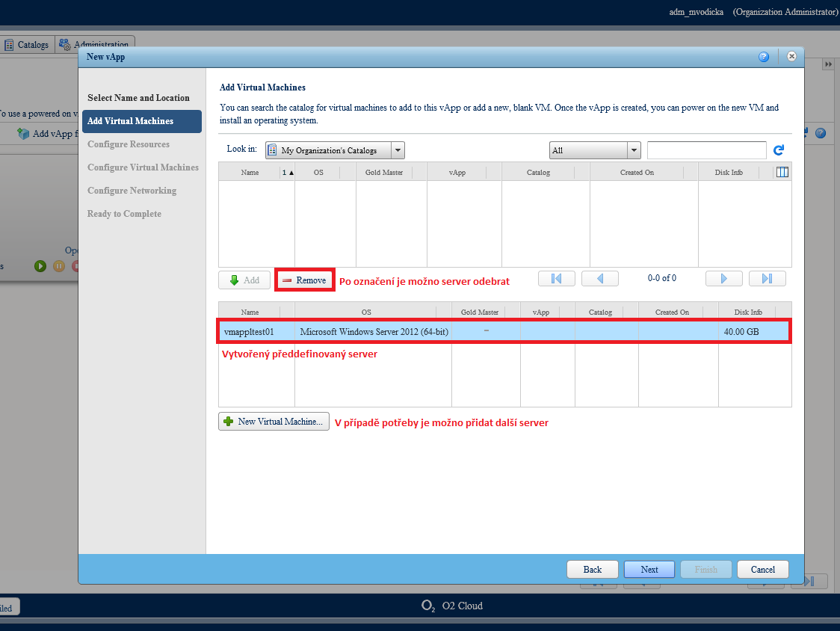Click adm_mvodicka username in header
Viewport: 840px width, 631px height.
696,12
